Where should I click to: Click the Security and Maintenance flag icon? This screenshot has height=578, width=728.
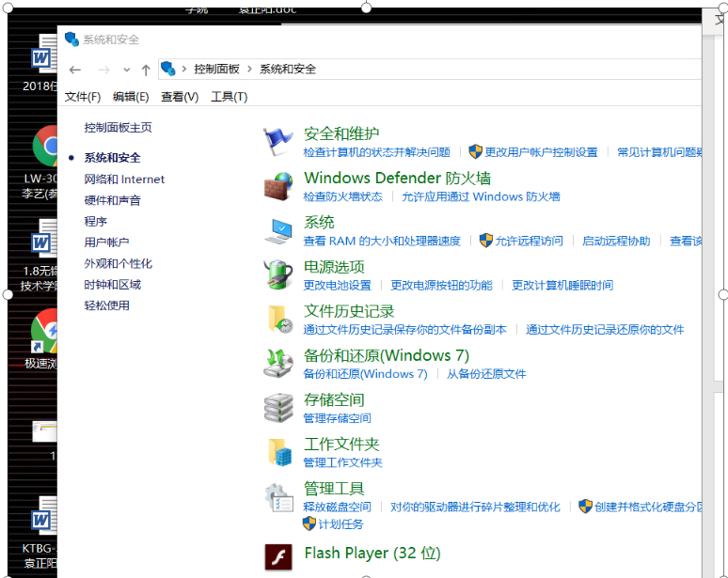(x=278, y=141)
